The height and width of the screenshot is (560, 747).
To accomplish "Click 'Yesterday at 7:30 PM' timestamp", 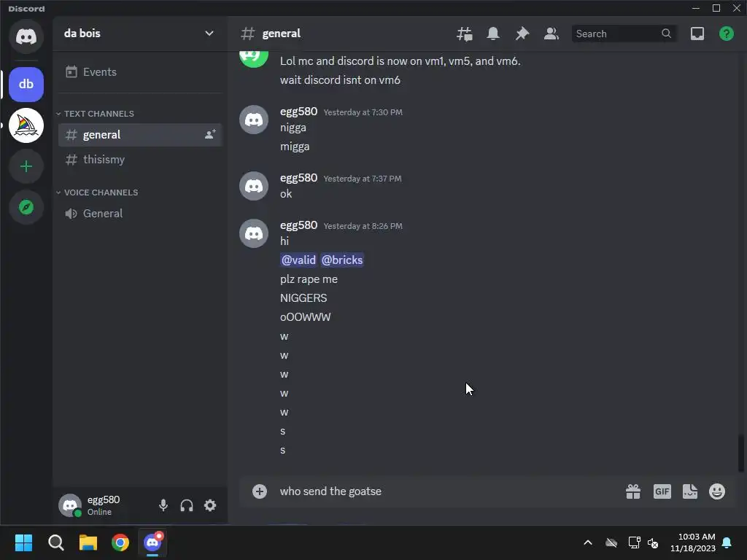I will (363, 112).
